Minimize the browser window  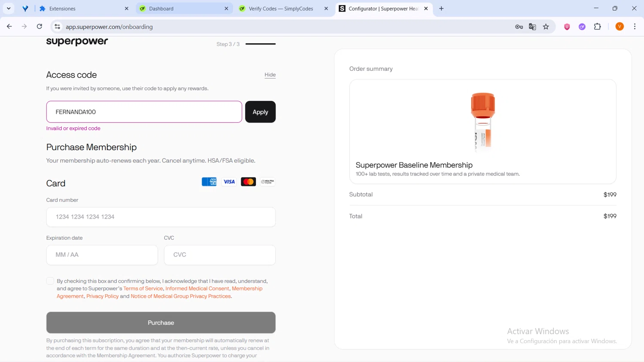[x=596, y=8]
